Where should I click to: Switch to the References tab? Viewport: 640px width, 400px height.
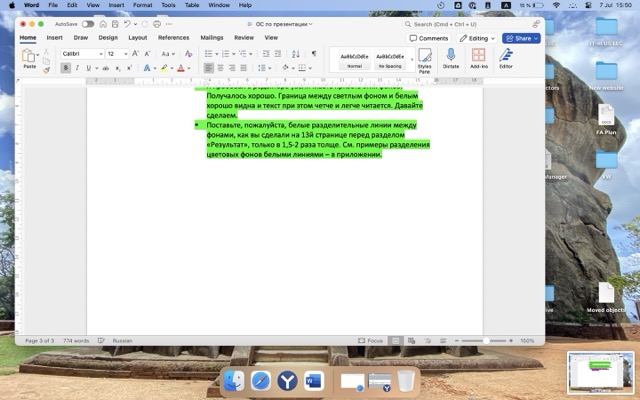(173, 38)
